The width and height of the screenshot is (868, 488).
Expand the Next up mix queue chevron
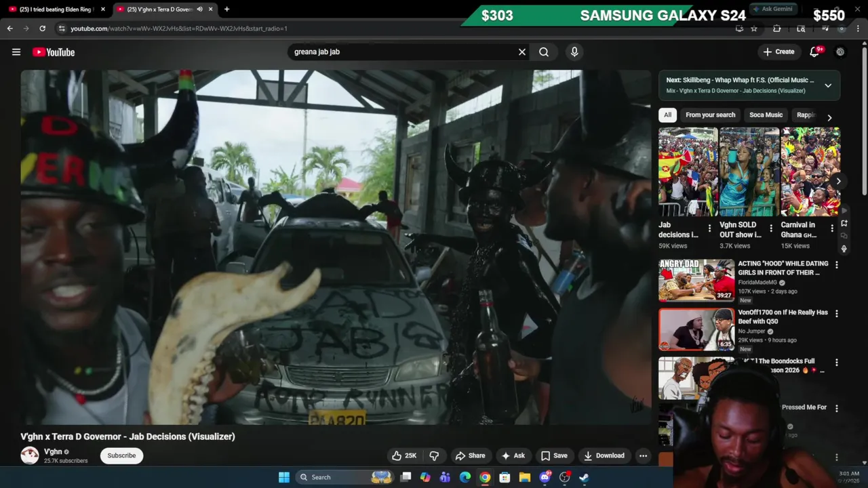(x=828, y=85)
